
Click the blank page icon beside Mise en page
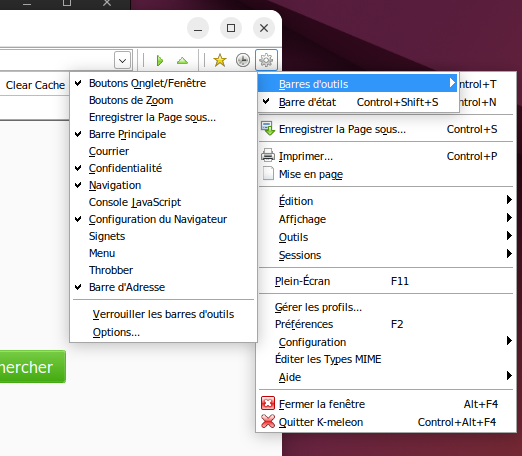pyautogui.click(x=268, y=174)
